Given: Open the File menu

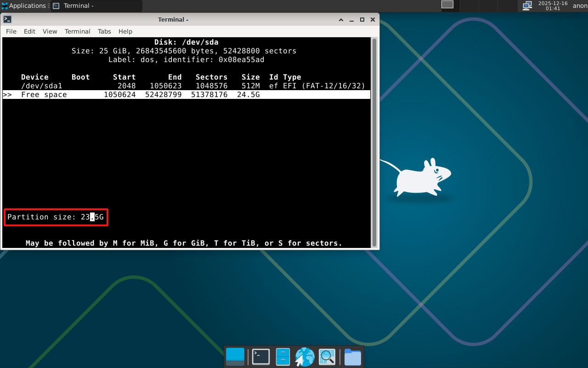Looking at the screenshot, I should click(x=11, y=31).
